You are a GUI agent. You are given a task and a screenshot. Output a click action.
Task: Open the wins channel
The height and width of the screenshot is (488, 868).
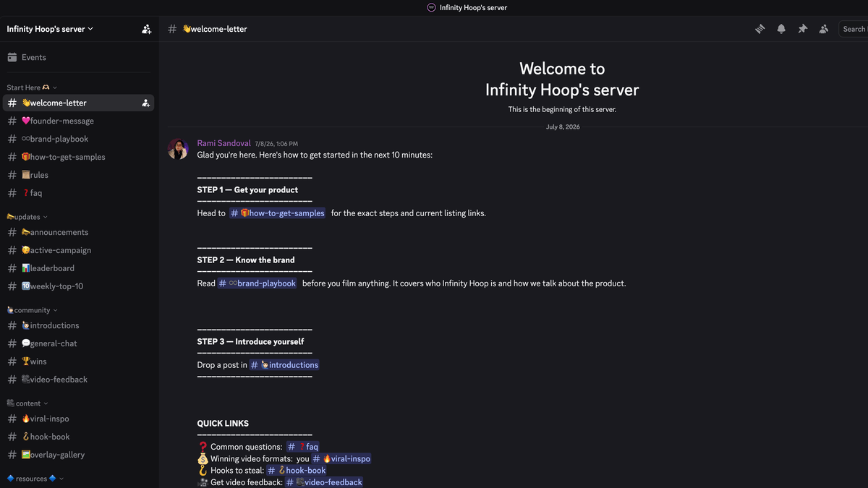(x=78, y=361)
